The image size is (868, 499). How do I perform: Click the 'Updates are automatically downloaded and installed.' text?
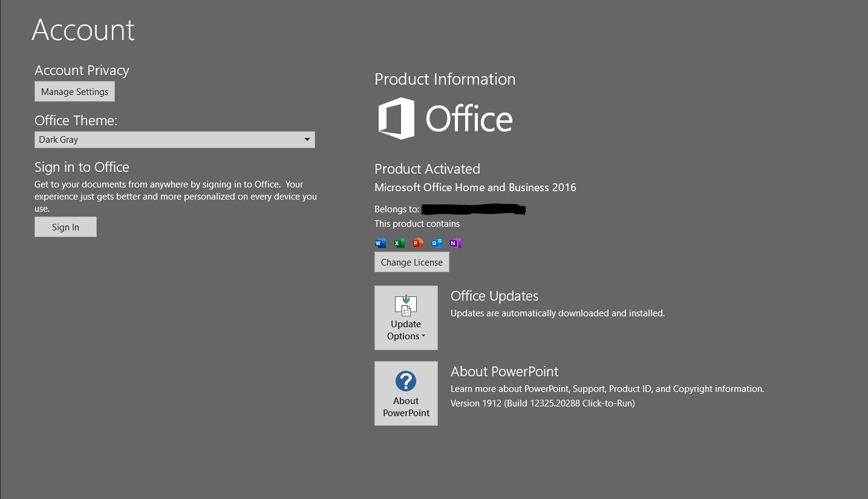558,313
